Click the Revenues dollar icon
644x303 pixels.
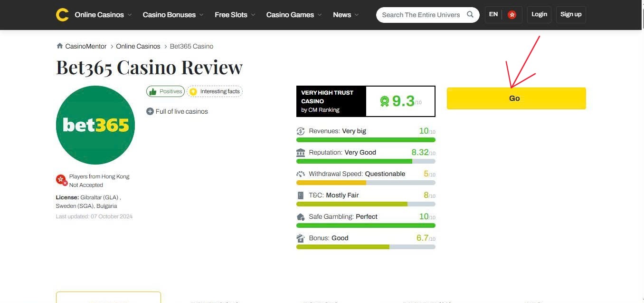coord(301,131)
